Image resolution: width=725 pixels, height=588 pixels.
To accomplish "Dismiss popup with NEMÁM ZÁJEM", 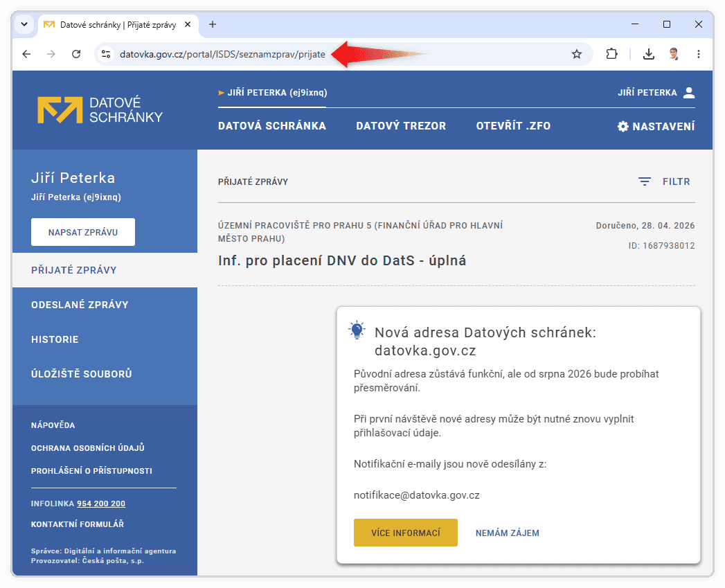I will 507,533.
